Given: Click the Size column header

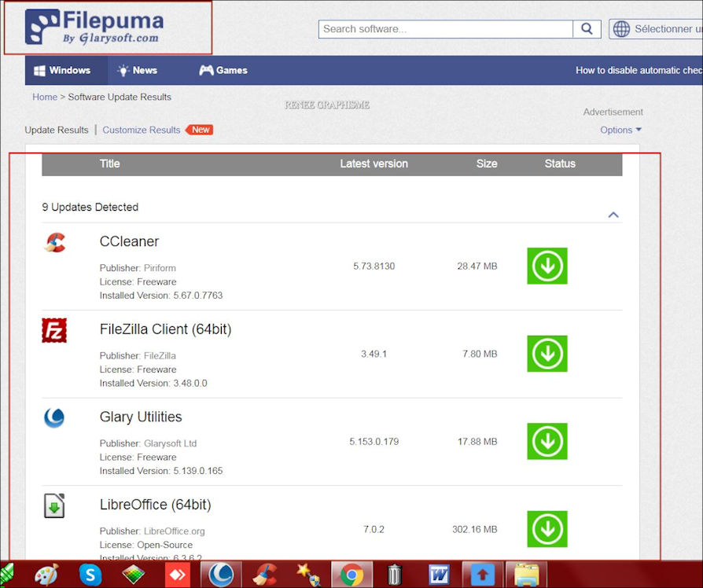Looking at the screenshot, I should click(487, 164).
